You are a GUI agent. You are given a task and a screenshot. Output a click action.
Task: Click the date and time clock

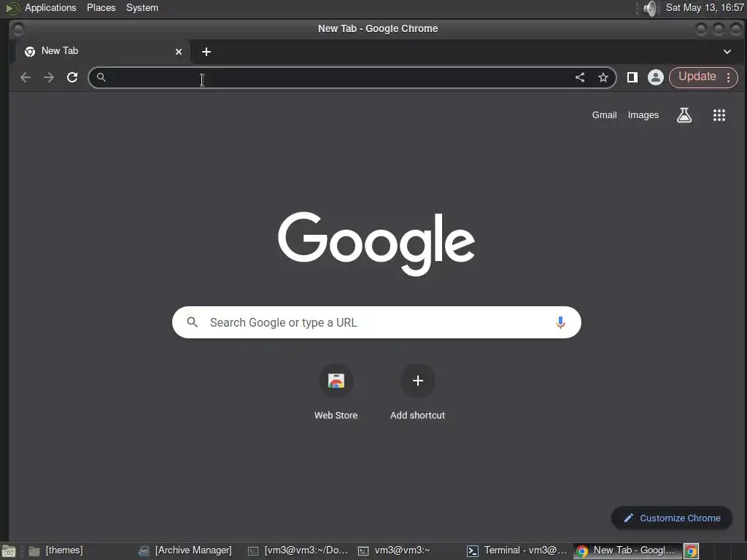pyautogui.click(x=705, y=7)
